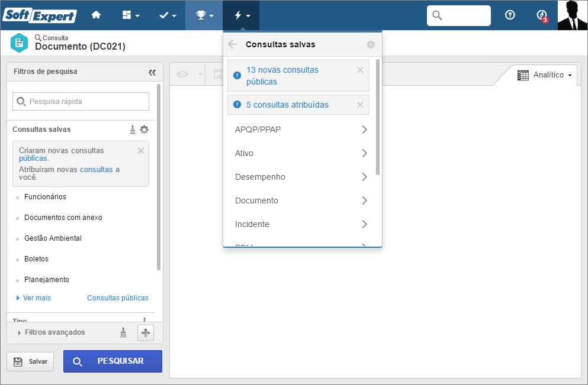Clear advanced filters with broom icon

123,332
